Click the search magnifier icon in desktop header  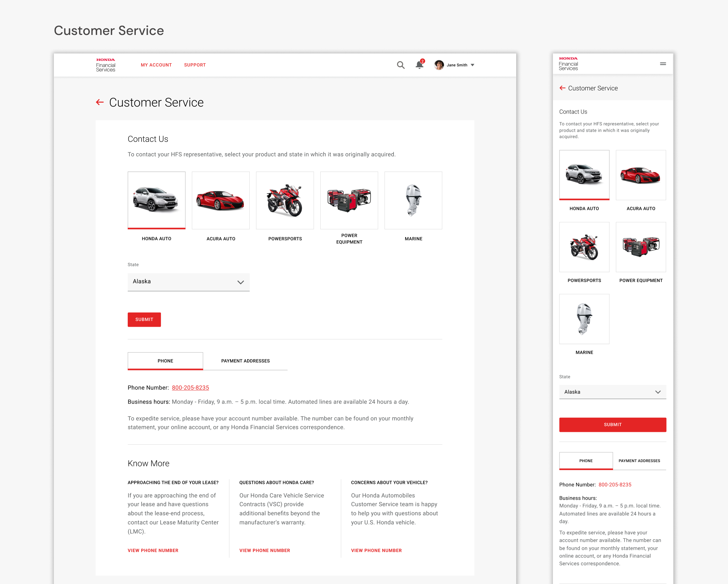coord(401,65)
